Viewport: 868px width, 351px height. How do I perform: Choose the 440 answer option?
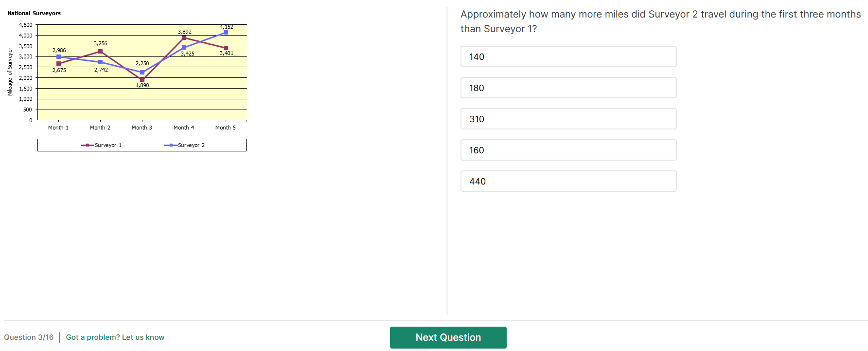click(568, 181)
